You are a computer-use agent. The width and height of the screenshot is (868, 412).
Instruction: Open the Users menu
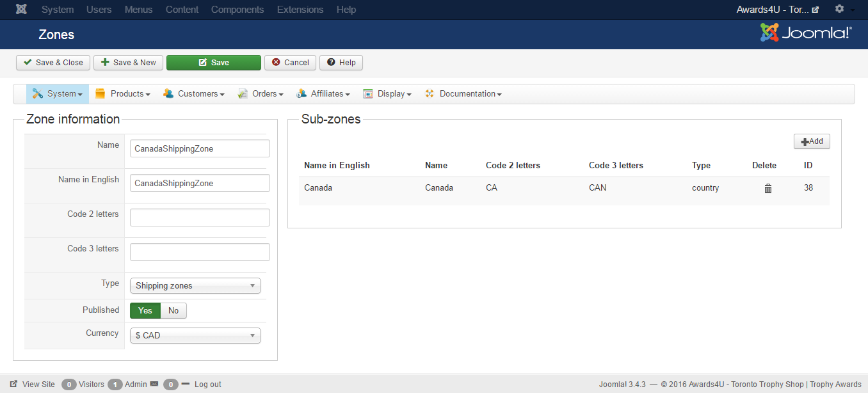pyautogui.click(x=99, y=10)
